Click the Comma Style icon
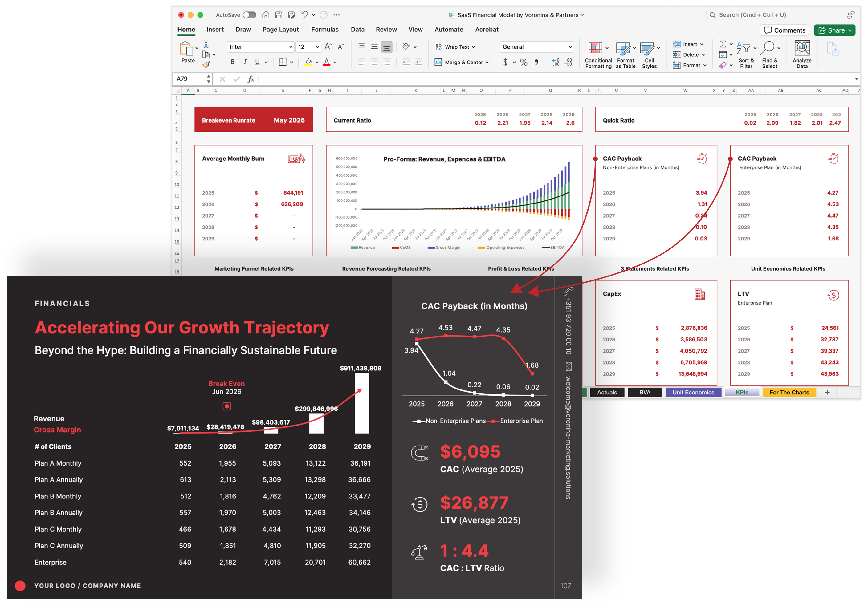Viewport: 868px width, 605px height. [536, 62]
